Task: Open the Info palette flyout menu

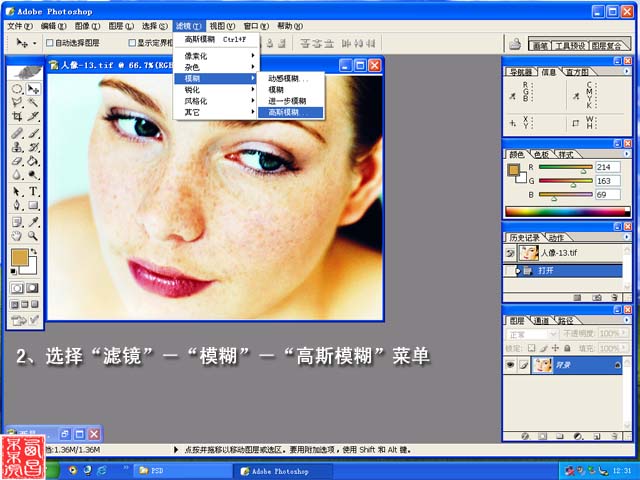Action: click(x=627, y=71)
